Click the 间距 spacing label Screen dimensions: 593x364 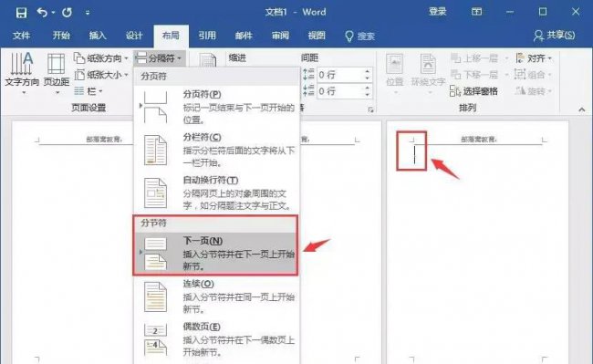coord(309,57)
